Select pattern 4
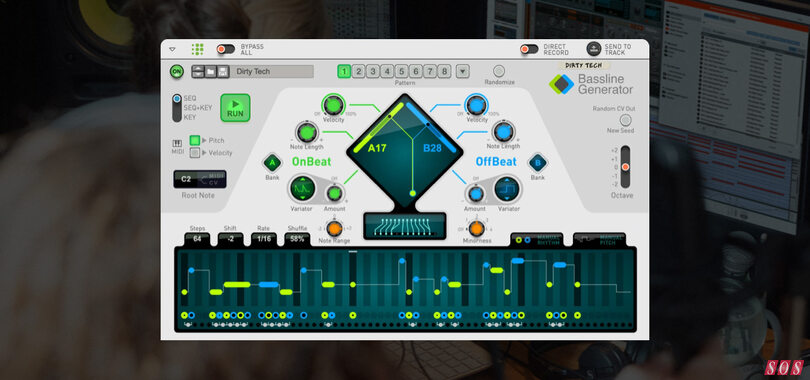Image resolution: width=810 pixels, height=380 pixels. point(387,71)
